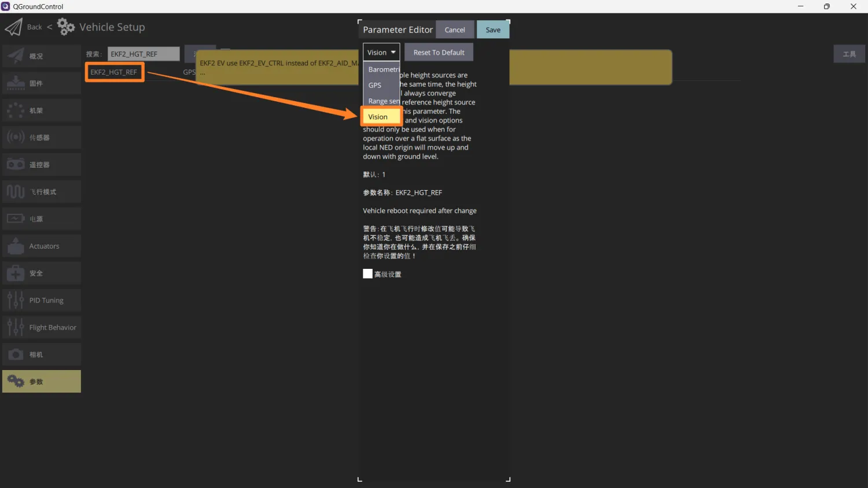Click the Parameter Editor title
Image resolution: width=868 pixels, height=488 pixels.
pyautogui.click(x=398, y=29)
